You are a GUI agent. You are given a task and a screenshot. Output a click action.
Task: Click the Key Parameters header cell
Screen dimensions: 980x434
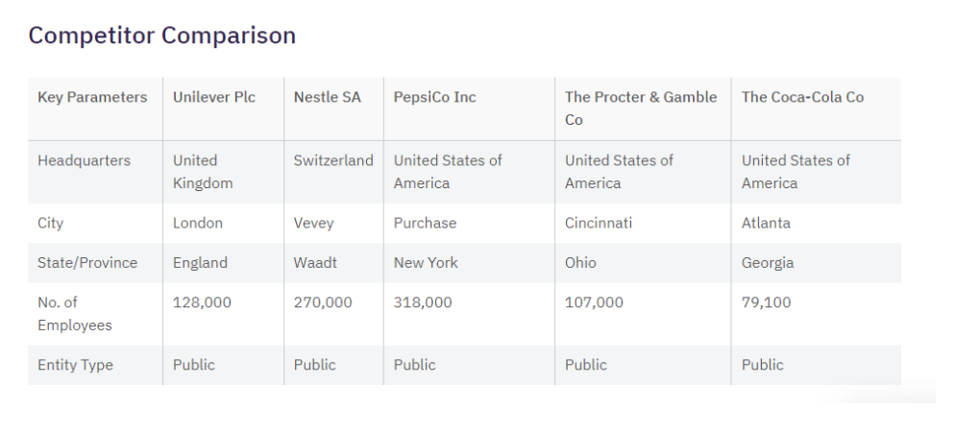92,97
